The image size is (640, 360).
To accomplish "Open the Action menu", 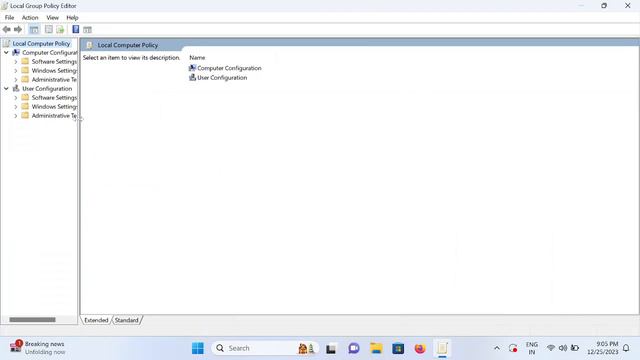I will tap(30, 18).
